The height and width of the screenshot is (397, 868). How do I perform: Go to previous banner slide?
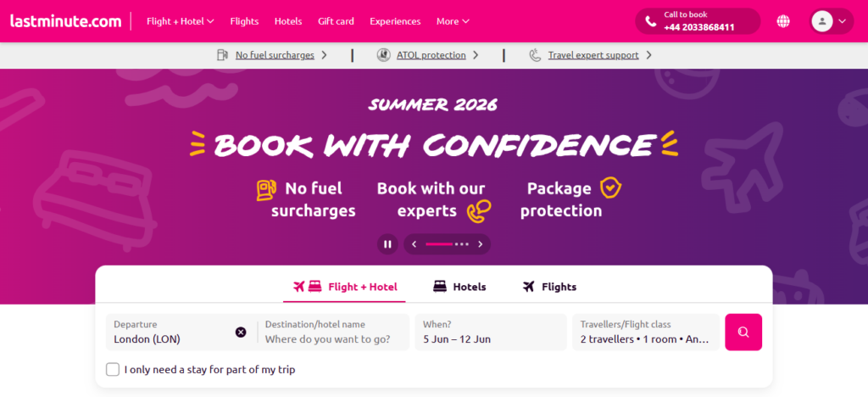tap(414, 244)
